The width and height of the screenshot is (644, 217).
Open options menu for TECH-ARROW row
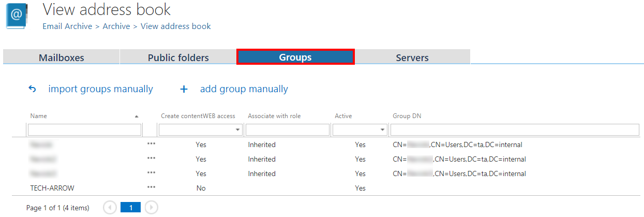point(151,187)
